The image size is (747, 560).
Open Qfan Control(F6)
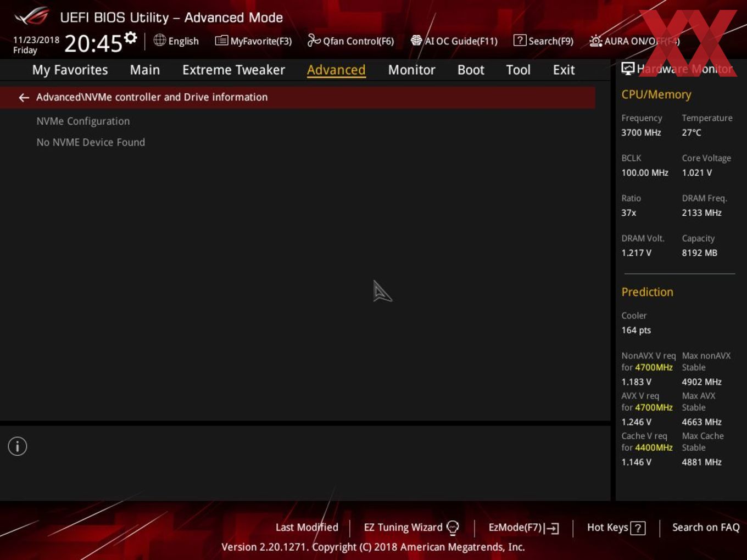pos(358,41)
